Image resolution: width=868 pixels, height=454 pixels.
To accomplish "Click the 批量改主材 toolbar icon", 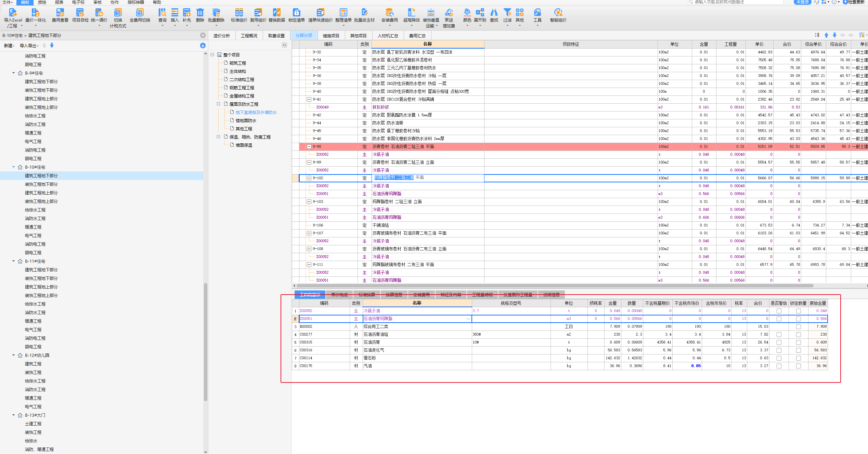I will point(364,13).
